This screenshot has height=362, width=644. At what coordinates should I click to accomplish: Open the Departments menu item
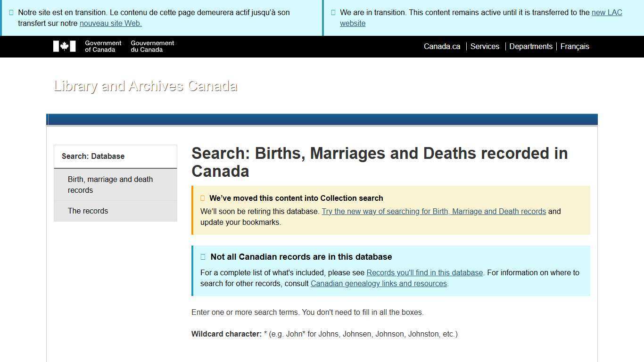(x=531, y=46)
